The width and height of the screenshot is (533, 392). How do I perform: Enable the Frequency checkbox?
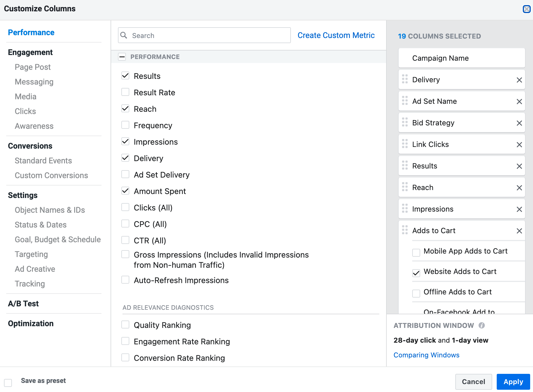[125, 125]
